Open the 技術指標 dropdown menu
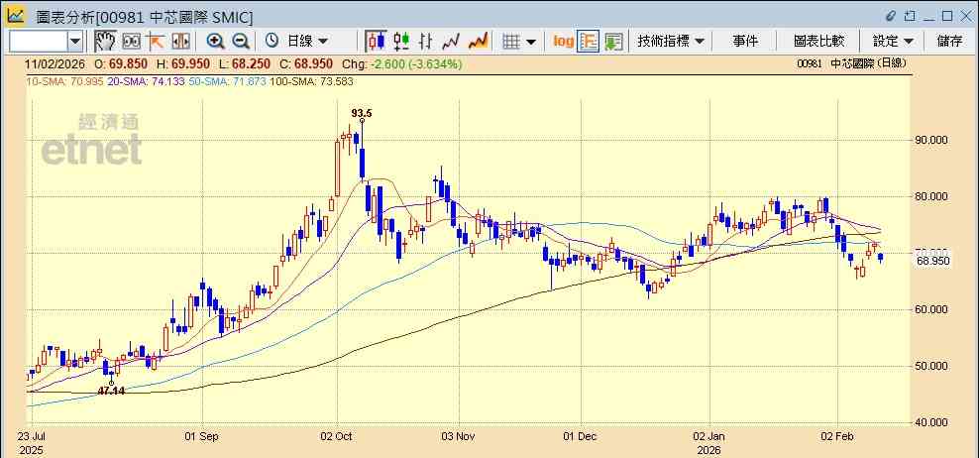Image resolution: width=980 pixels, height=458 pixels. pos(670,42)
